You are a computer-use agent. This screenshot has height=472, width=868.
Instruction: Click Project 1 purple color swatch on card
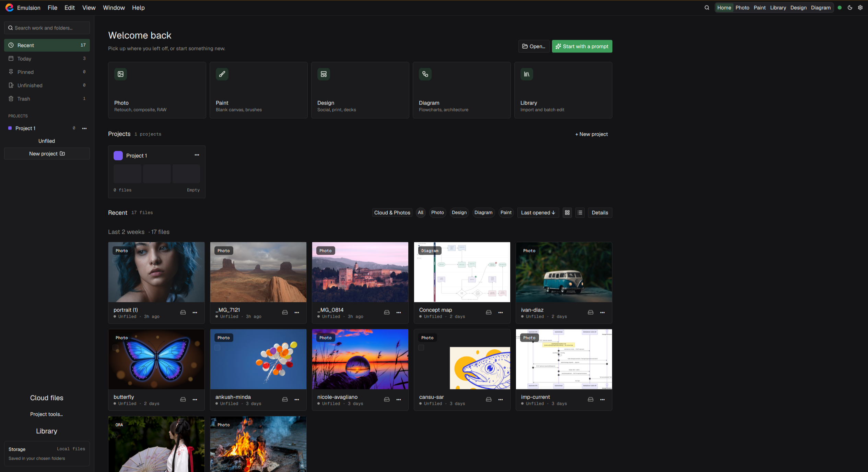point(118,155)
